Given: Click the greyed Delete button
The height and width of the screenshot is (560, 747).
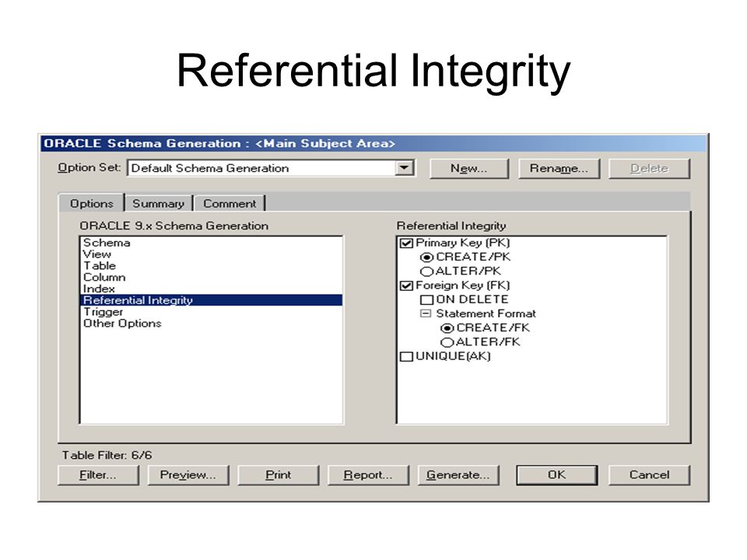Looking at the screenshot, I should (649, 169).
